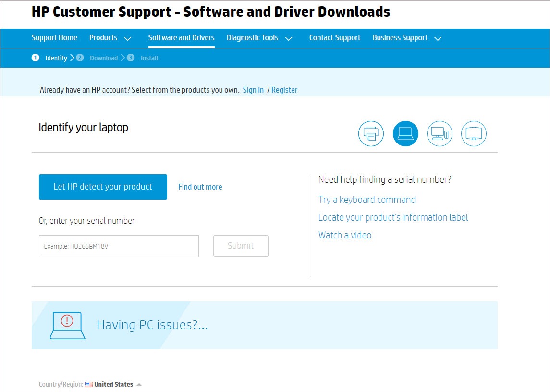Open Contact Support page
Viewport: 550px width, 392px height.
pyautogui.click(x=335, y=38)
